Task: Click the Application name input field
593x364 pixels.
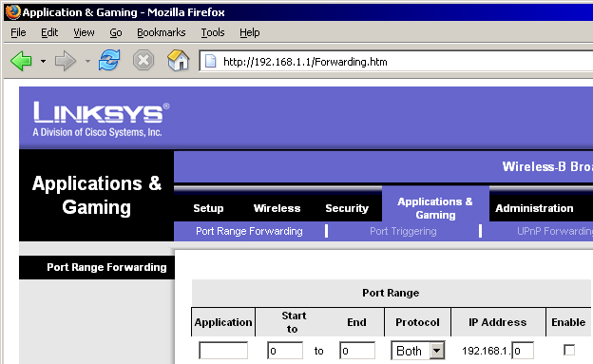Action: click(223, 351)
